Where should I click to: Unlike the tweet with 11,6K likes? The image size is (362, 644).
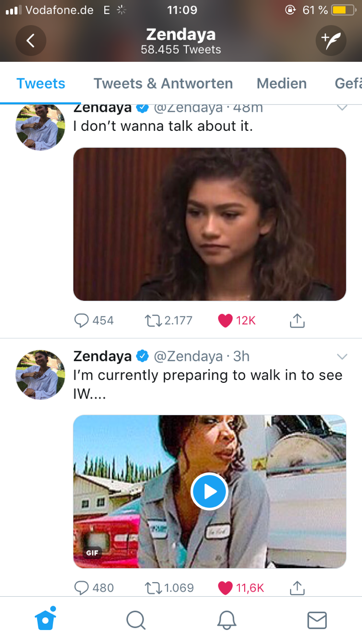point(226,587)
